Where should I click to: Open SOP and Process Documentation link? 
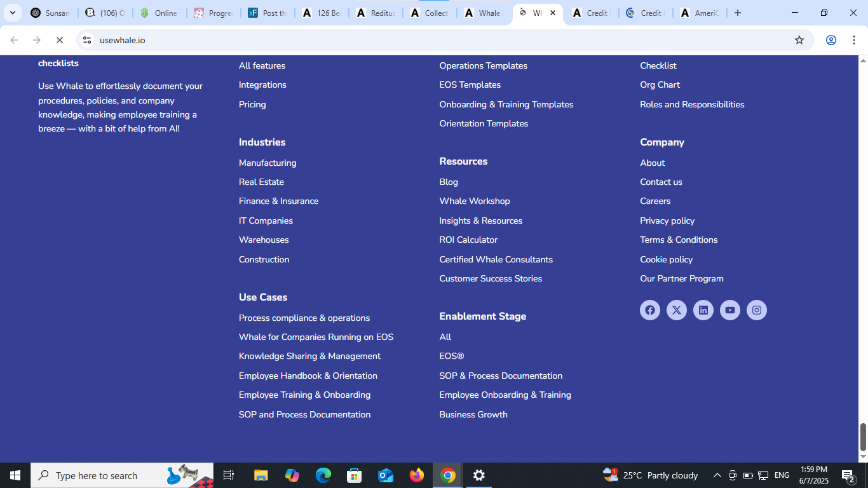click(304, 414)
